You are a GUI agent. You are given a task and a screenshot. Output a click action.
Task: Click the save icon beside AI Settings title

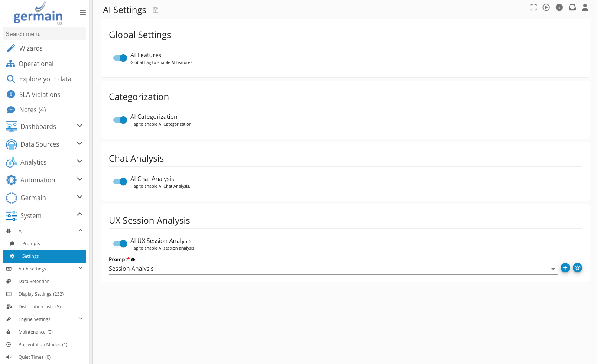point(156,10)
